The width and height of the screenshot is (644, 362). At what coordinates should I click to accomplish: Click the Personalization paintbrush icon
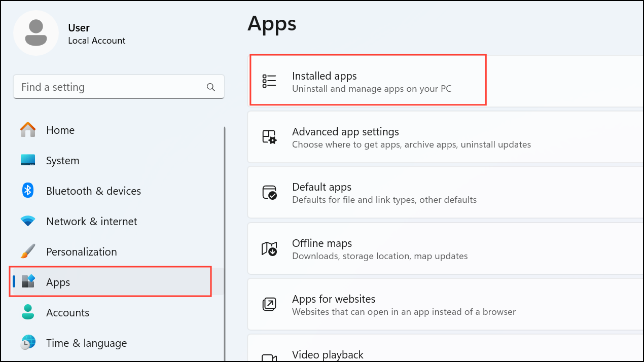28,251
